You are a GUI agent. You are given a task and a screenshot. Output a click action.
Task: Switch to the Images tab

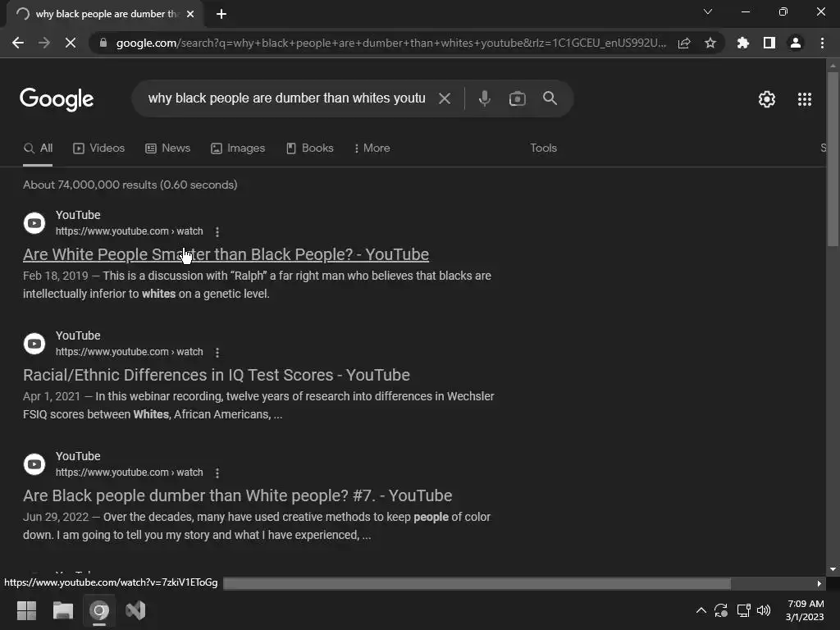[238, 148]
